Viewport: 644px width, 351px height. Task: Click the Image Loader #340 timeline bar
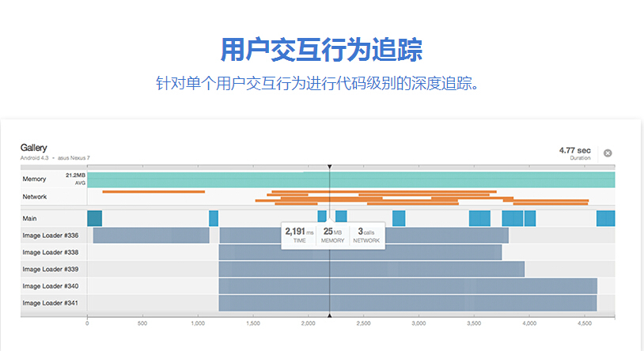[407, 285]
